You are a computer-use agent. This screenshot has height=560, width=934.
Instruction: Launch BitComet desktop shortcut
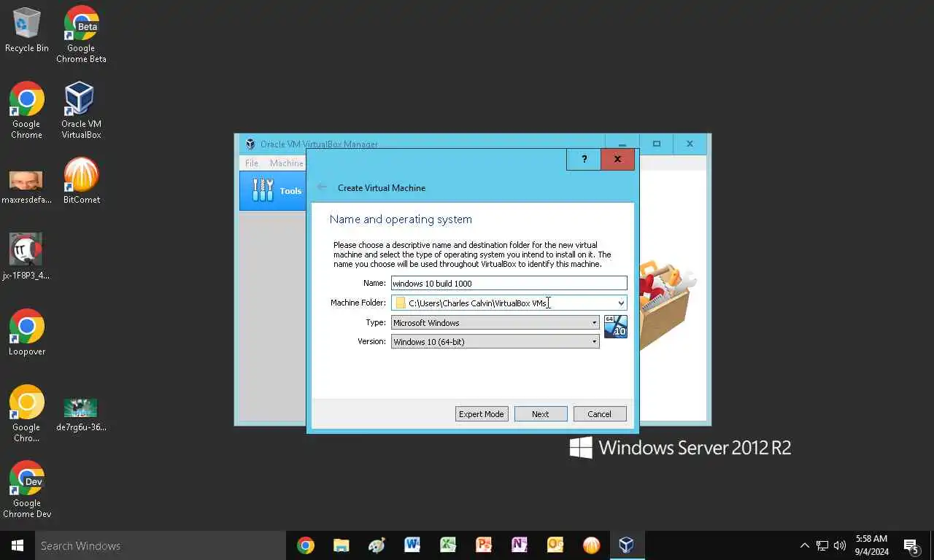coord(81,181)
